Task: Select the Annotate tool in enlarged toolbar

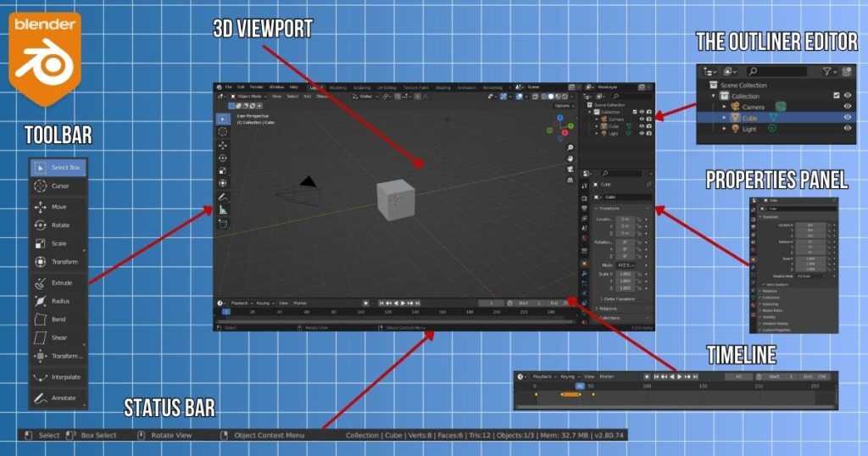Action: (58, 398)
